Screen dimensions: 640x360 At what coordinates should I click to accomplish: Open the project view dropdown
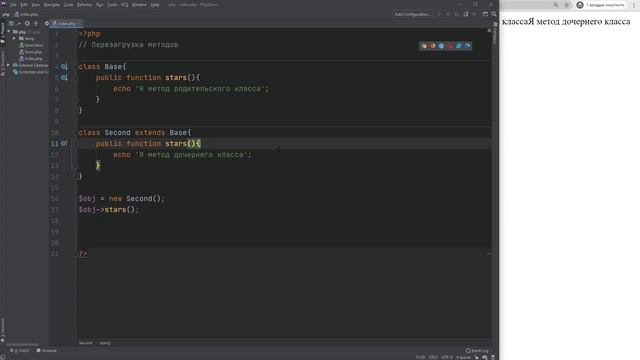(14, 24)
